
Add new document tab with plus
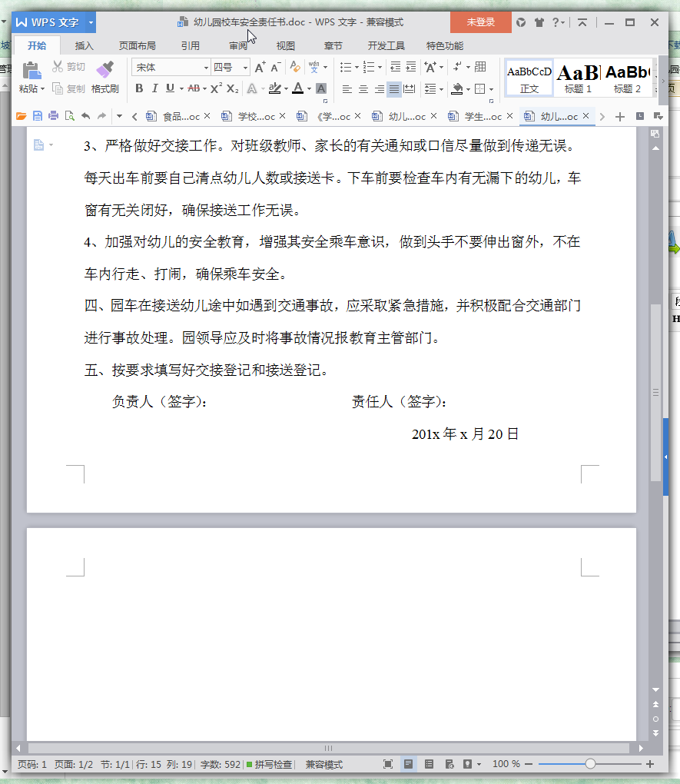(x=620, y=117)
